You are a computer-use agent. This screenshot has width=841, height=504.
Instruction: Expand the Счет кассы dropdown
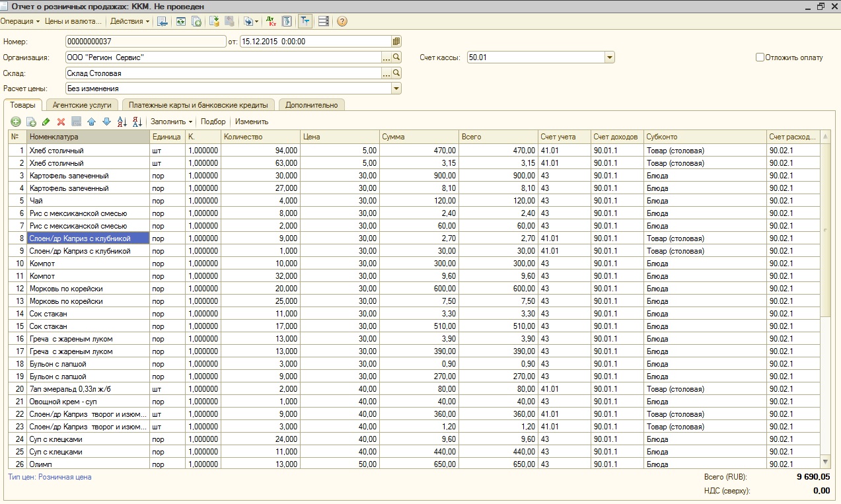(609, 57)
